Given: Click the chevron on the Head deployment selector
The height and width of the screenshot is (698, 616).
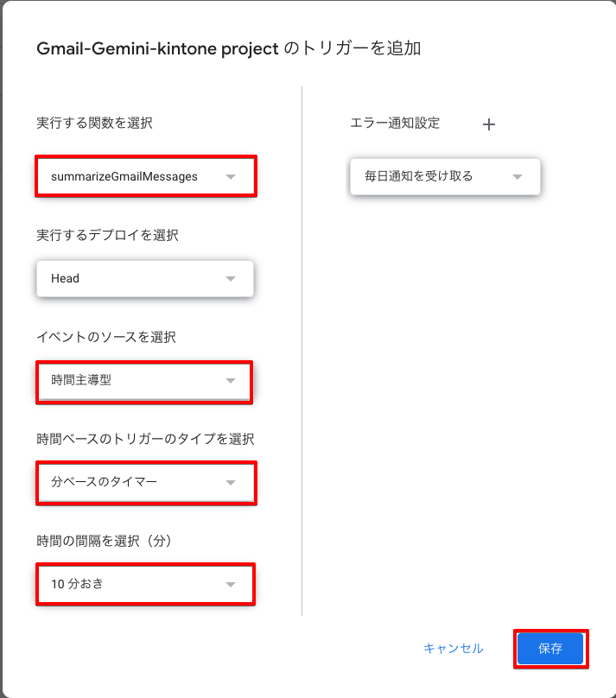Looking at the screenshot, I should [x=231, y=278].
